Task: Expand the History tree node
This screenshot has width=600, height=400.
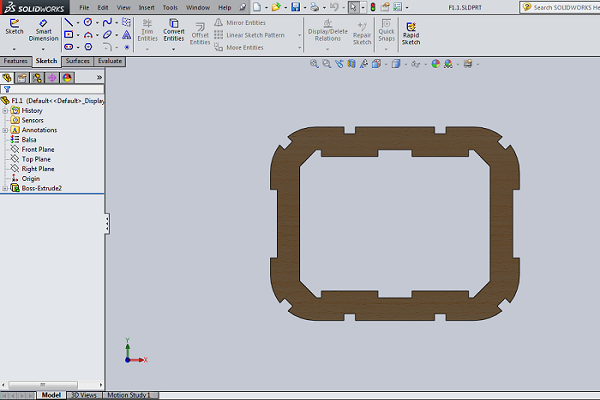Action: coord(5,111)
